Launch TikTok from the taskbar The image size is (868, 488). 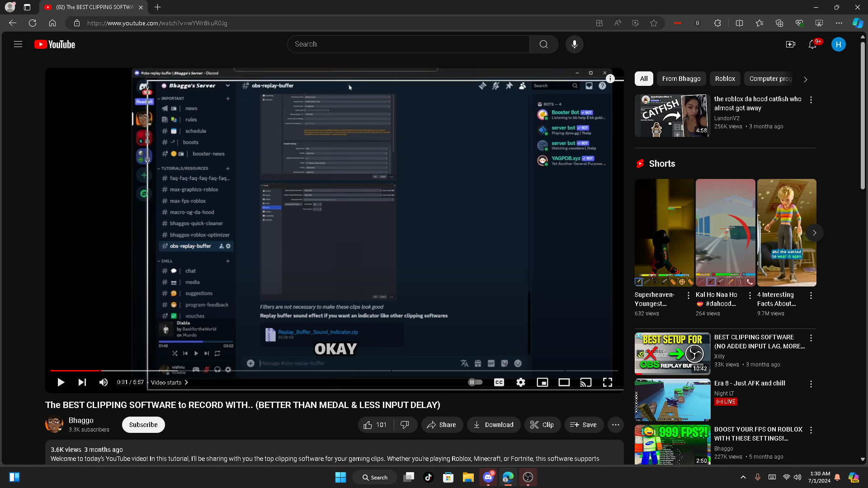(429, 477)
